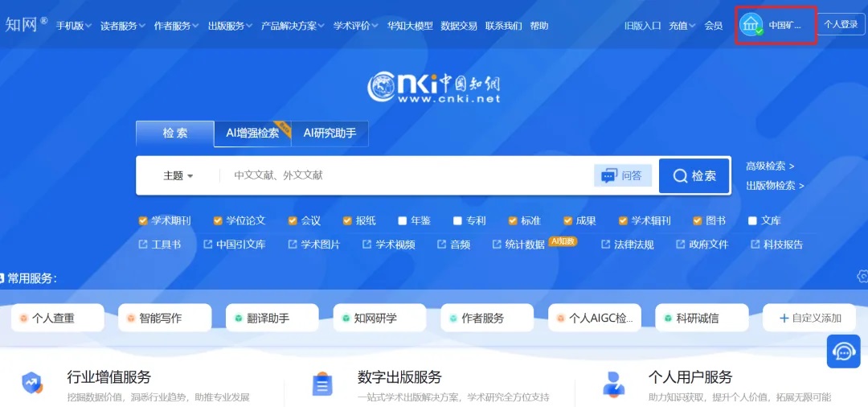Screen dimensions: 868x407
Task: Expand the 读者服务 dropdown menu
Action: point(123,26)
